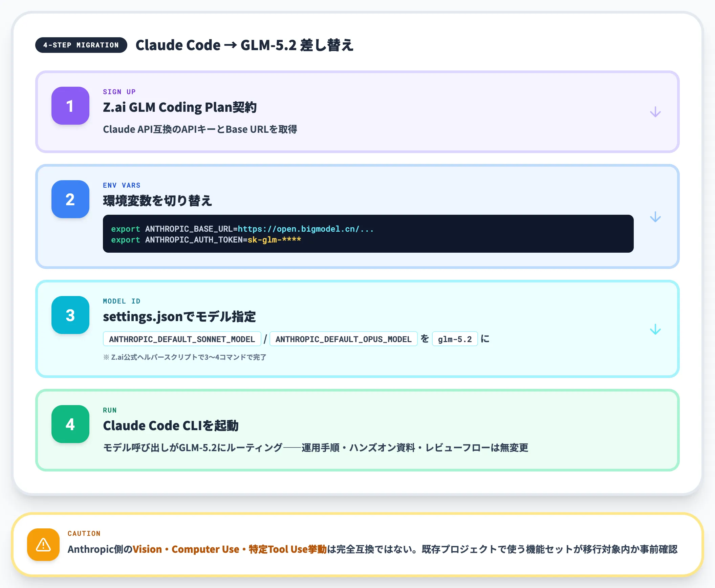Click the purple step 1 number badge
This screenshot has width=715, height=588.
pyautogui.click(x=70, y=106)
